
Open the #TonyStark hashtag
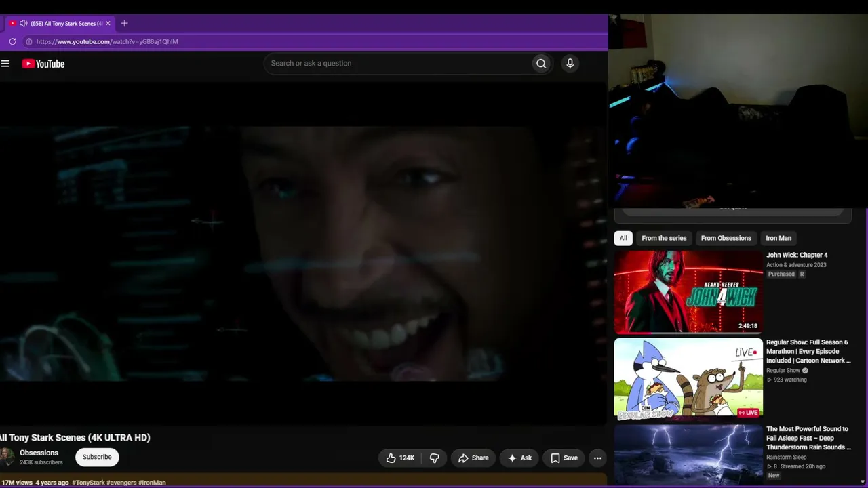88,483
